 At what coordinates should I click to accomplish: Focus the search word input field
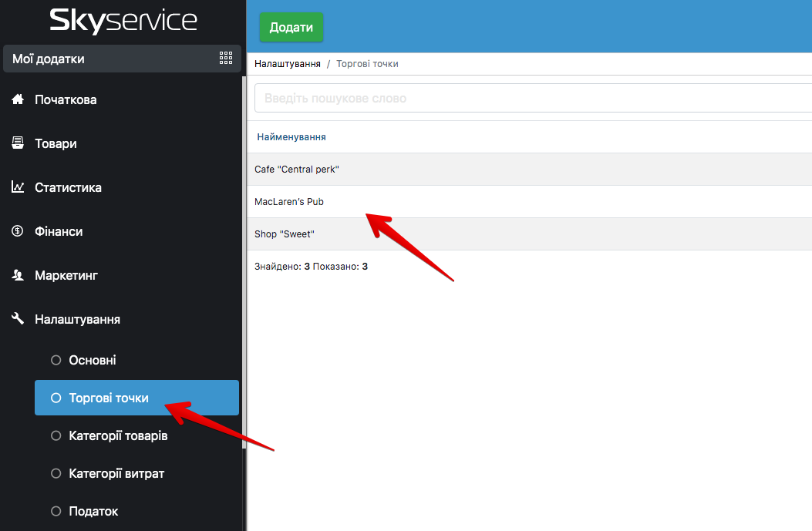pos(532,99)
